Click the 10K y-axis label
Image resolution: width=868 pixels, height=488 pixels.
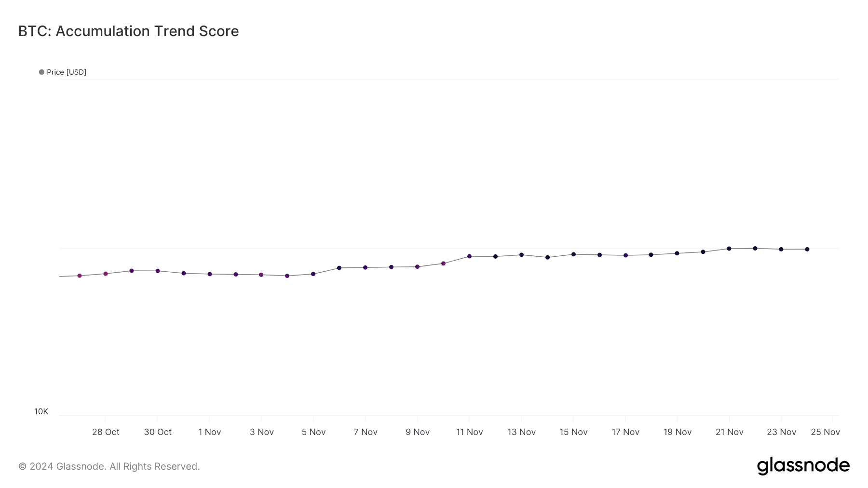click(41, 411)
